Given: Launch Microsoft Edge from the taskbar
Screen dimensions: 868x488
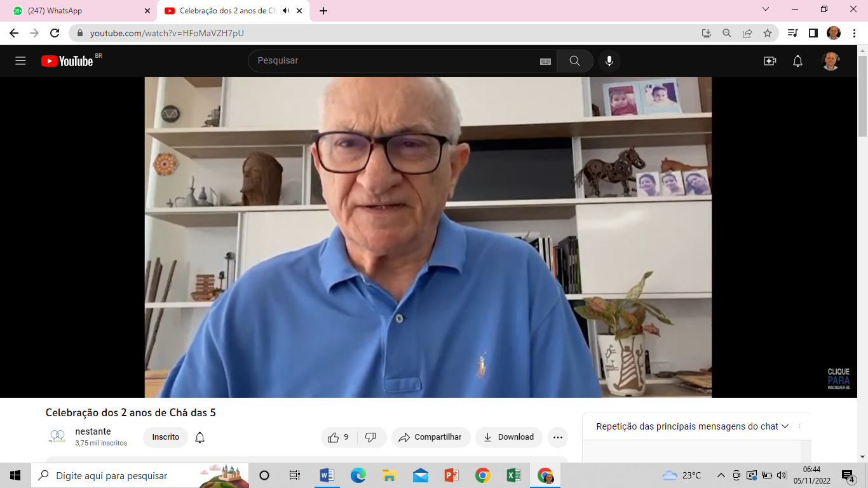Looking at the screenshot, I should pos(358,475).
